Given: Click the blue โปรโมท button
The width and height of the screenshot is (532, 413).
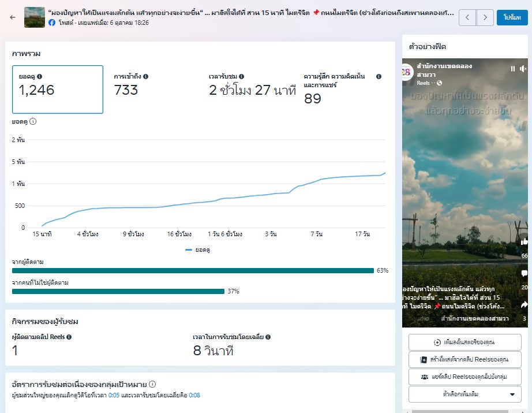Looking at the screenshot, I should pyautogui.click(x=511, y=17).
